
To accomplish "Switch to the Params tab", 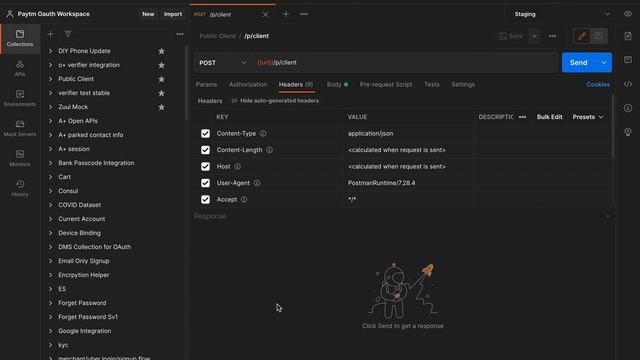I will click(206, 84).
